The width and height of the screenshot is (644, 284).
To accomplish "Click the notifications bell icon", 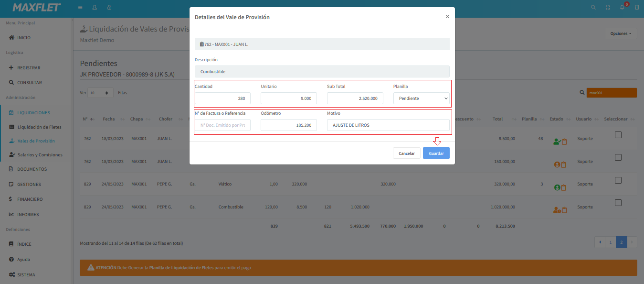I will coord(622,8).
